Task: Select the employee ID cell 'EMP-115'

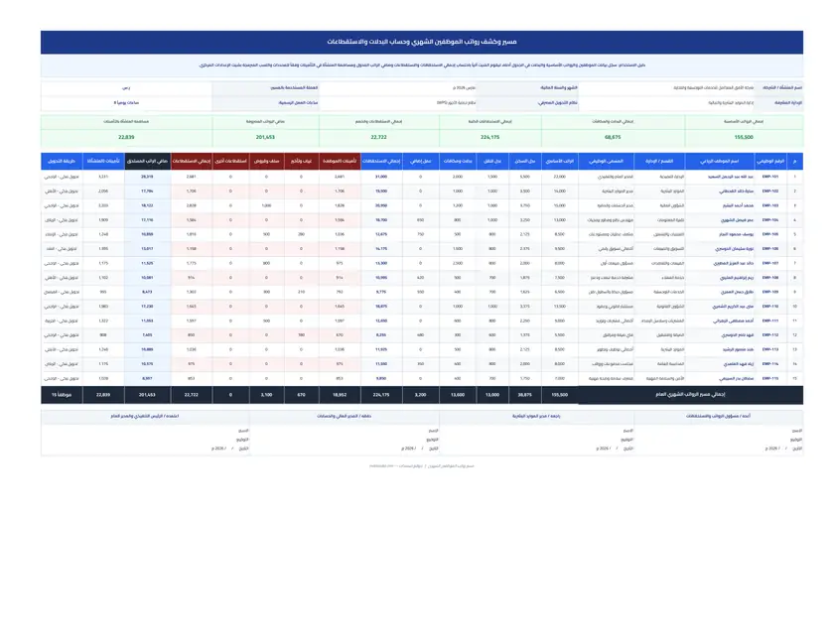Action: coord(770,379)
